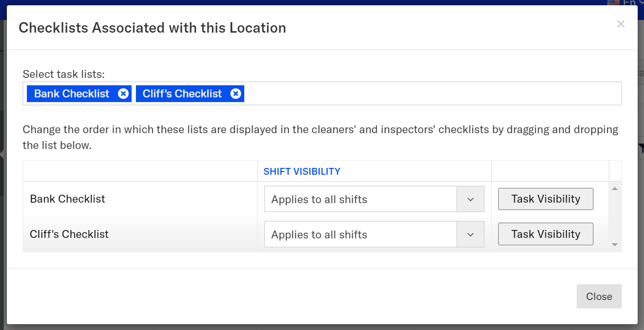Select Cliff's Checklist 'Applies to all shifts' field
The width and height of the screenshot is (644, 330).
tap(360, 235)
